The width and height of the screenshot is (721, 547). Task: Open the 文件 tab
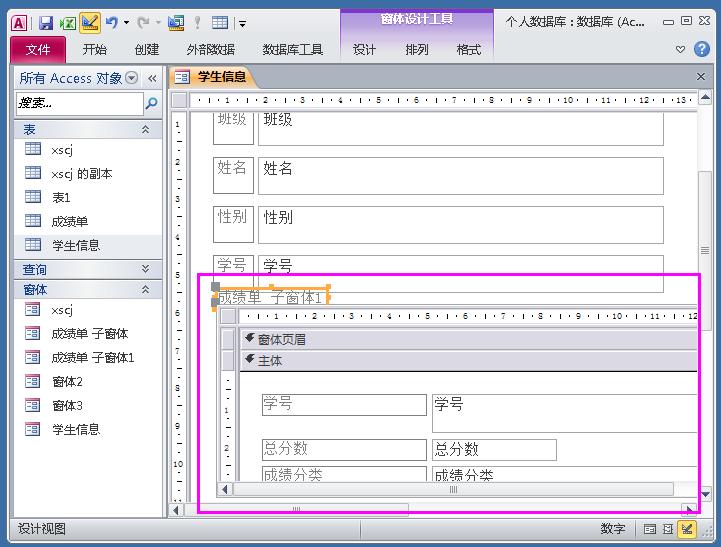click(x=38, y=49)
